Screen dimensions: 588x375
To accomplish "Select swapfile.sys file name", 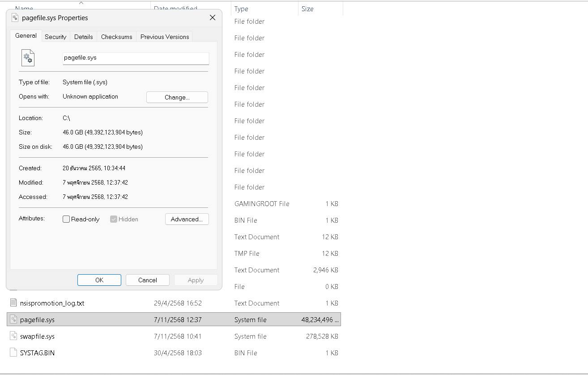I will coord(38,336).
